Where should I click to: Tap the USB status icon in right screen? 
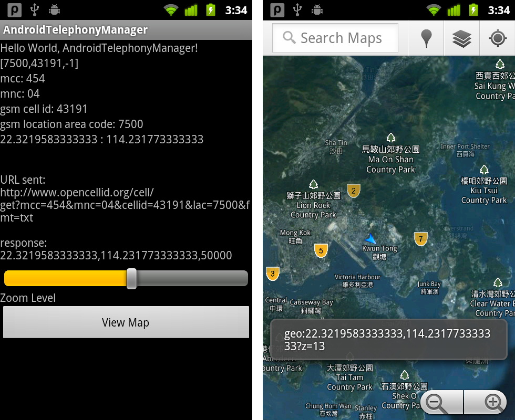tap(297, 10)
